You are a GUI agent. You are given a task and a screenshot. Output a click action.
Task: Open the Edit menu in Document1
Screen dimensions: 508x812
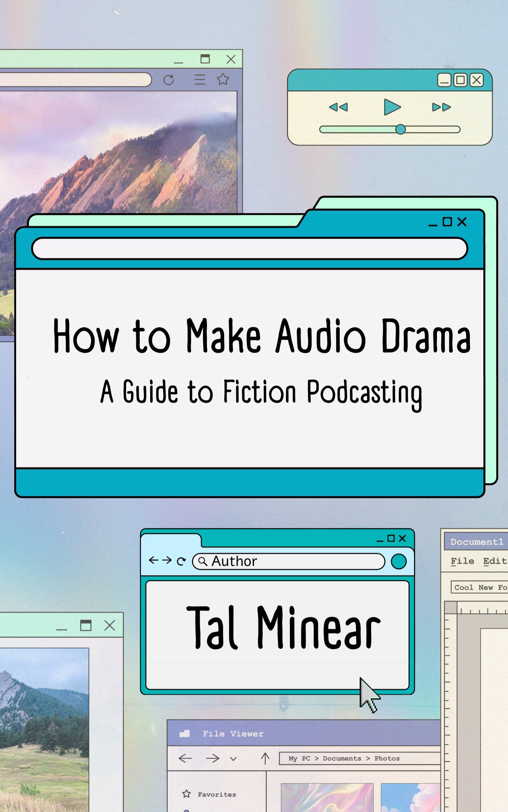(495, 561)
